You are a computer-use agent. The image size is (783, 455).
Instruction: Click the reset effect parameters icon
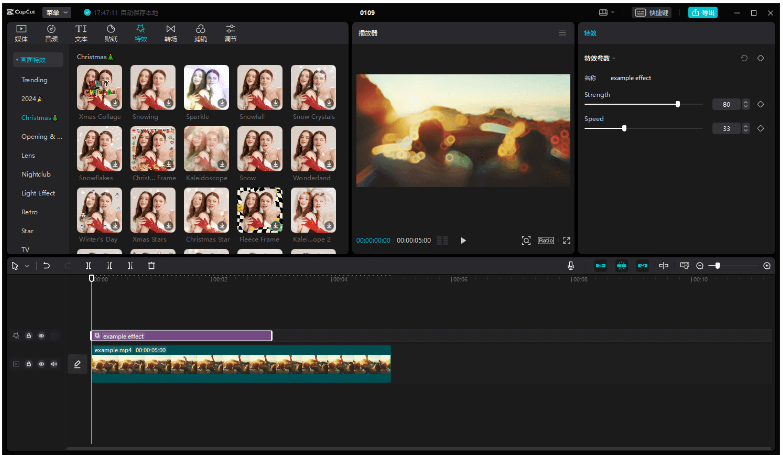click(744, 58)
